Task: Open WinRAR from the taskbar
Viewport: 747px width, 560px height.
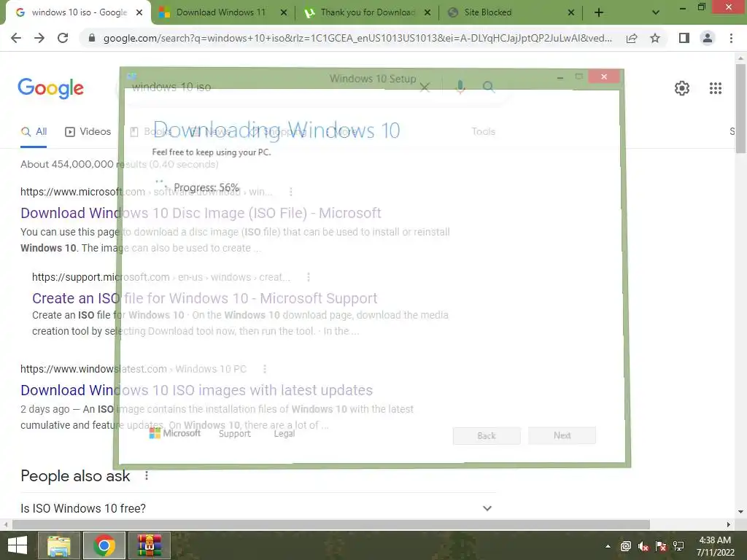Action: 150,545
